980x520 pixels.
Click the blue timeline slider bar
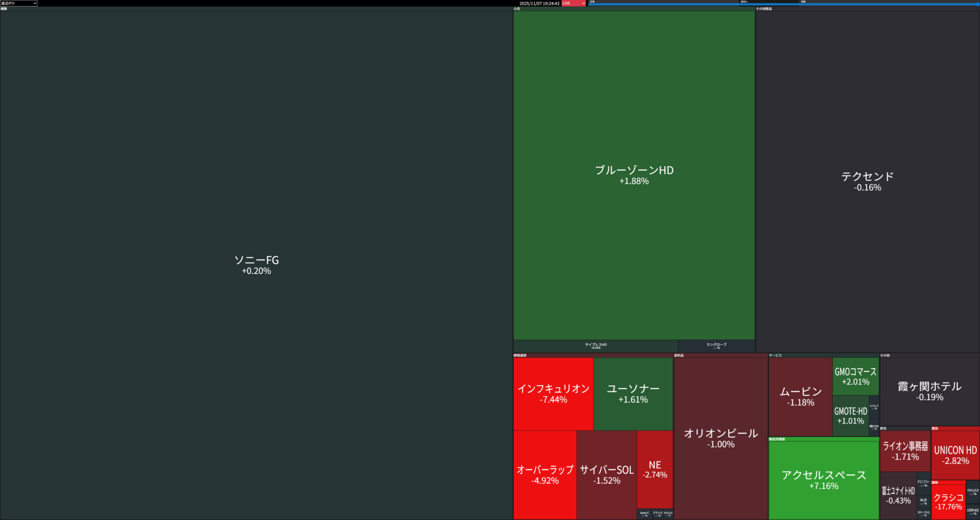tap(783, 4)
